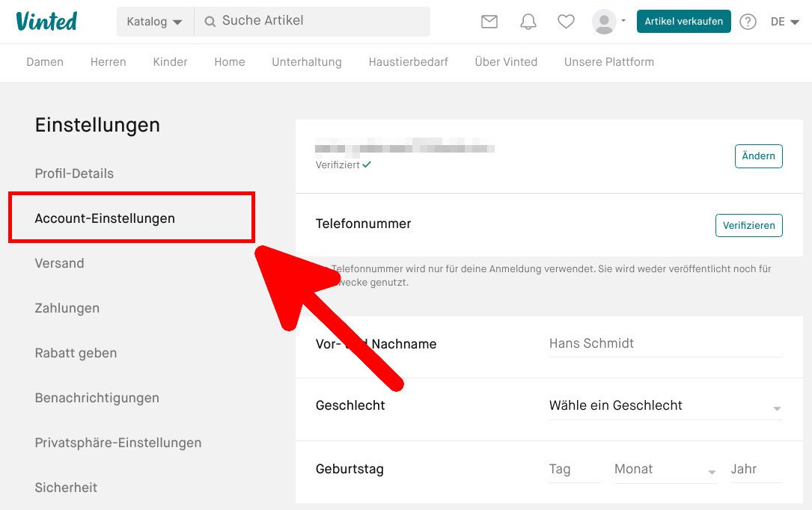Click the Geschlecht label
The height and width of the screenshot is (510, 812).
(x=350, y=405)
